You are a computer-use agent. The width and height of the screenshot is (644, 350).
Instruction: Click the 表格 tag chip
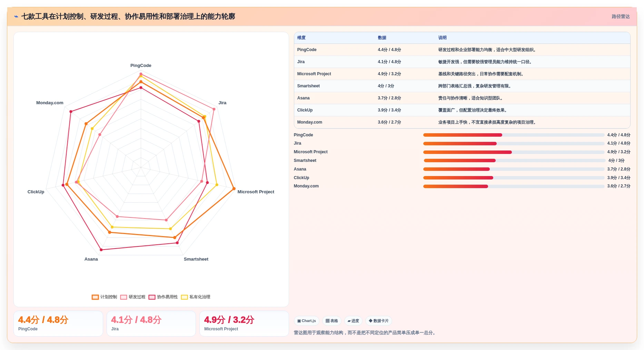point(332,321)
